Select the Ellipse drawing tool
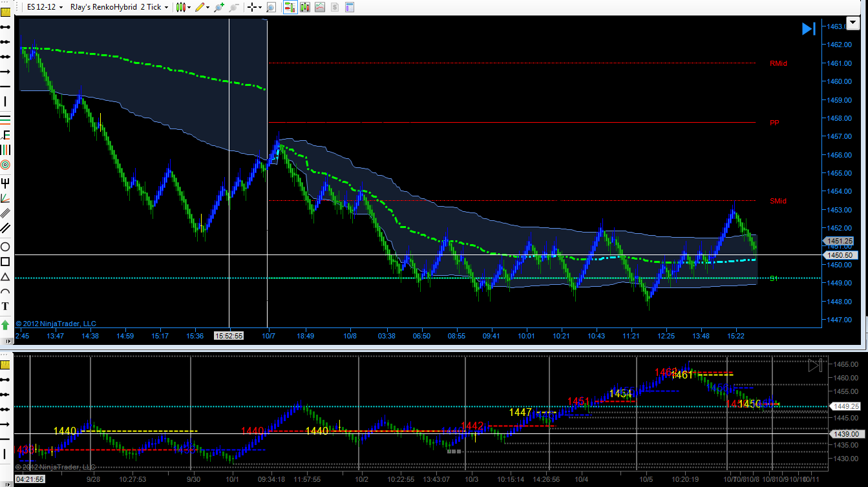The height and width of the screenshot is (487, 868). [x=5, y=247]
